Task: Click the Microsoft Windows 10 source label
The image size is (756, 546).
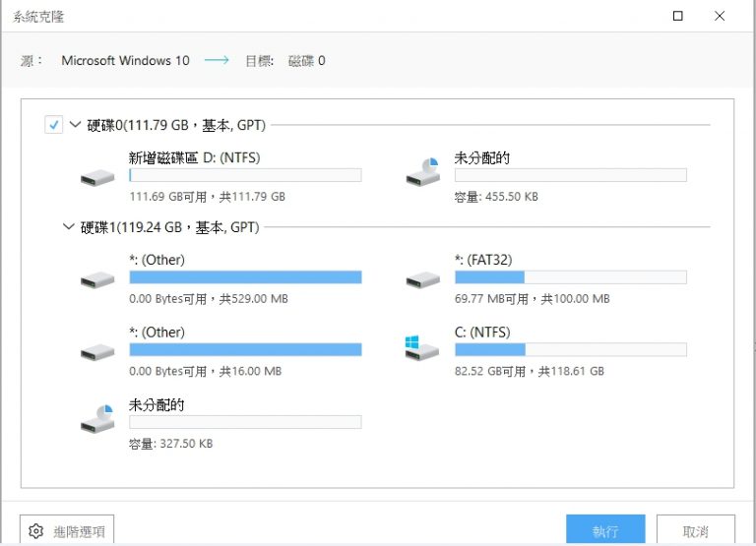Action: pyautogui.click(x=125, y=61)
